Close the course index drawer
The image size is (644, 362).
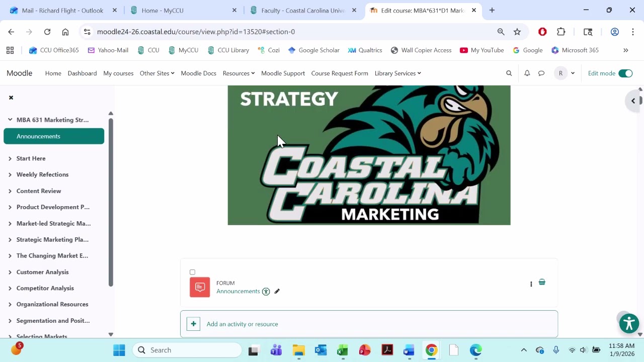[11, 98]
